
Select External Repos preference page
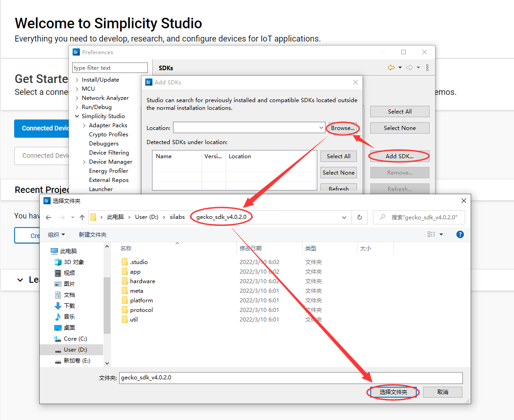(109, 180)
